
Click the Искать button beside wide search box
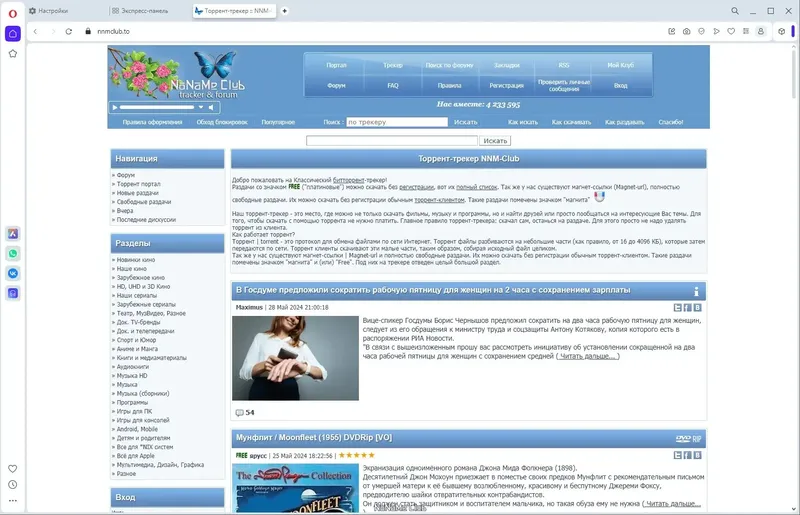pos(495,140)
